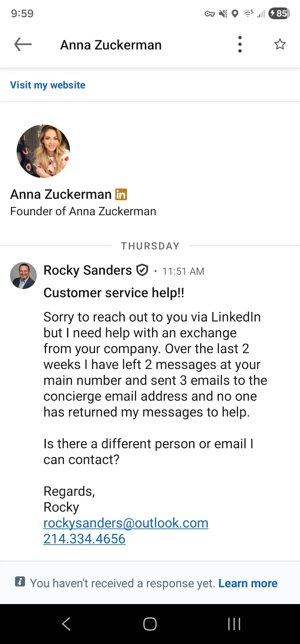Tap the Anna Zuckerman profile name
The image size is (300, 644).
(61, 194)
